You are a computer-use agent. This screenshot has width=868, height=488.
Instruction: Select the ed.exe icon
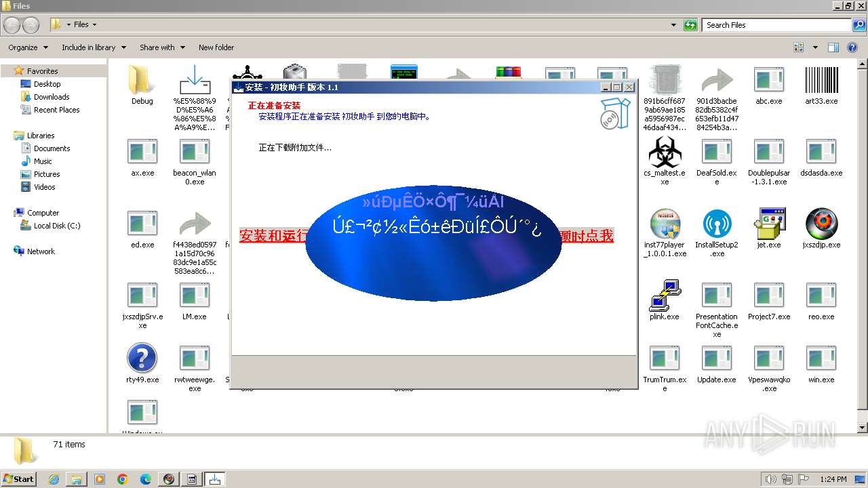coord(142,224)
